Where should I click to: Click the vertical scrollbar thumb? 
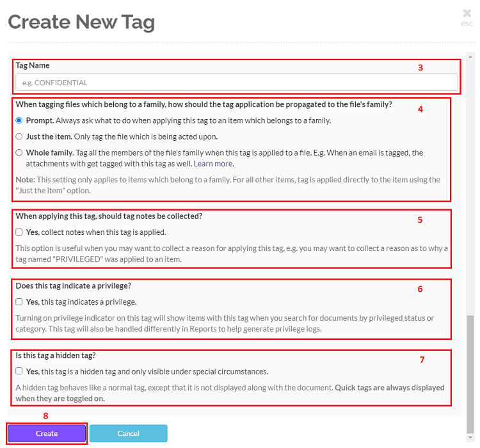click(470, 374)
